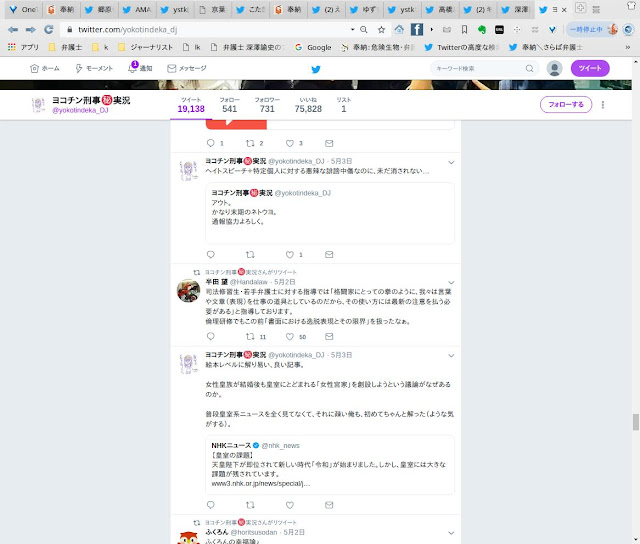Go to ホーム in Twitter navigation
This screenshot has width=640, height=544.
[x=45, y=69]
